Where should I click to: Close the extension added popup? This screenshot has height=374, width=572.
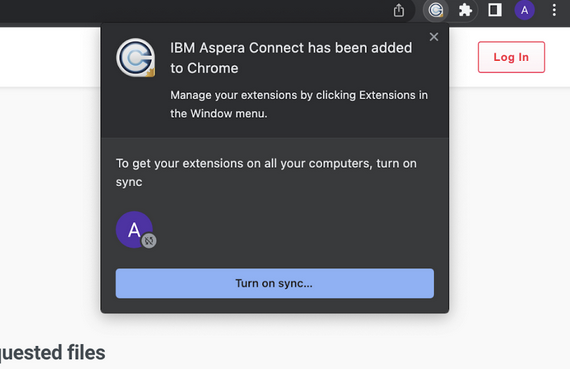click(433, 36)
